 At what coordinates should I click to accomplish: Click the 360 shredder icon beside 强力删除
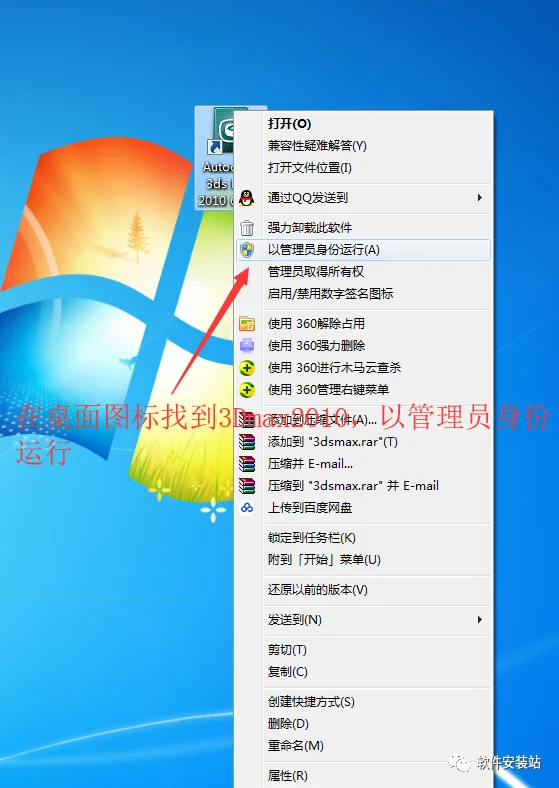click(247, 346)
